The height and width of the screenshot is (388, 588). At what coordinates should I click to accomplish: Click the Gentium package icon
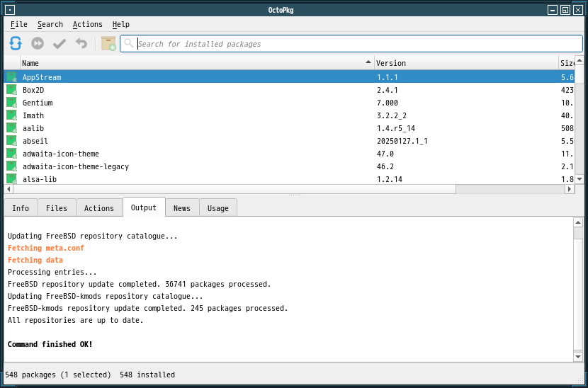pyautogui.click(x=11, y=103)
